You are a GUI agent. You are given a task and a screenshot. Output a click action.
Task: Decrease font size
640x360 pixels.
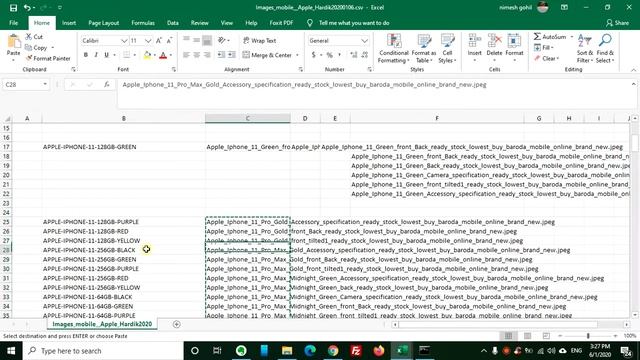pyautogui.click(x=169, y=40)
